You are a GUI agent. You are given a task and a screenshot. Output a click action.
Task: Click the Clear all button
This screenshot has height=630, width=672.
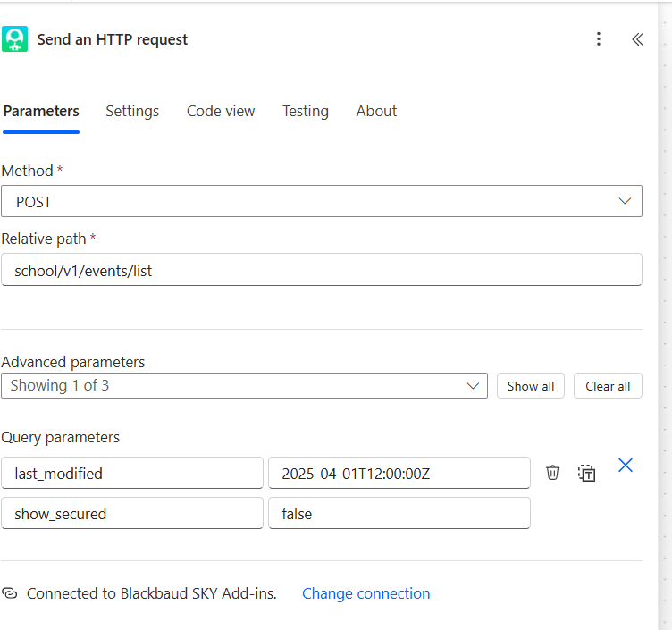[x=608, y=386]
